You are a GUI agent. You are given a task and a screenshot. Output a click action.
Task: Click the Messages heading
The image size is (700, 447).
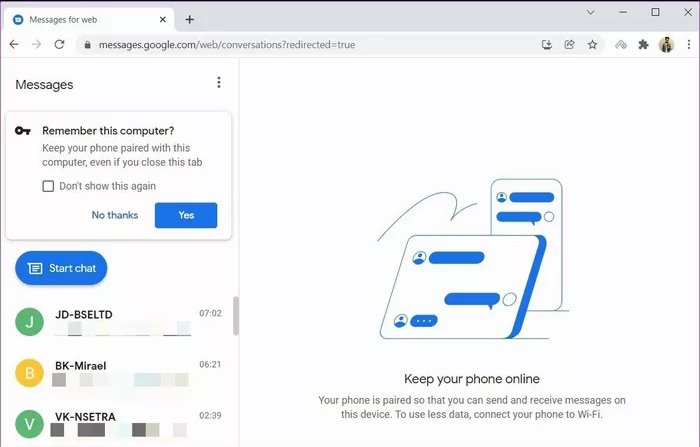pyautogui.click(x=44, y=84)
